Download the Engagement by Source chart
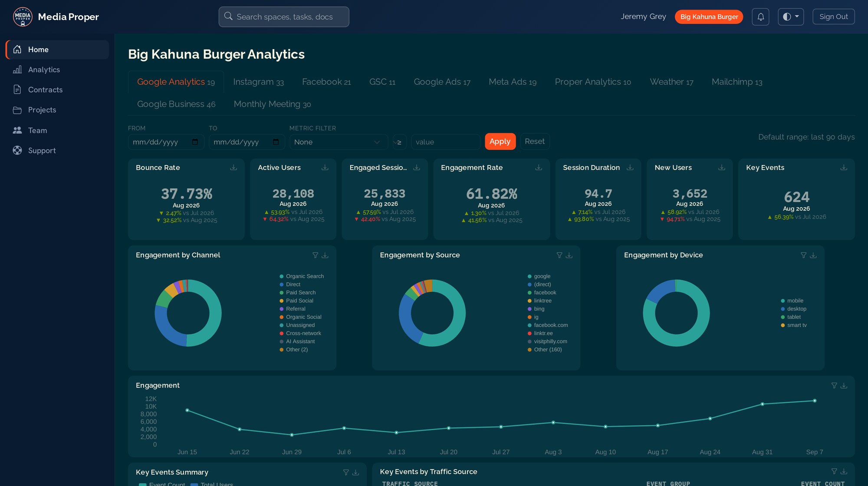 [x=569, y=255]
